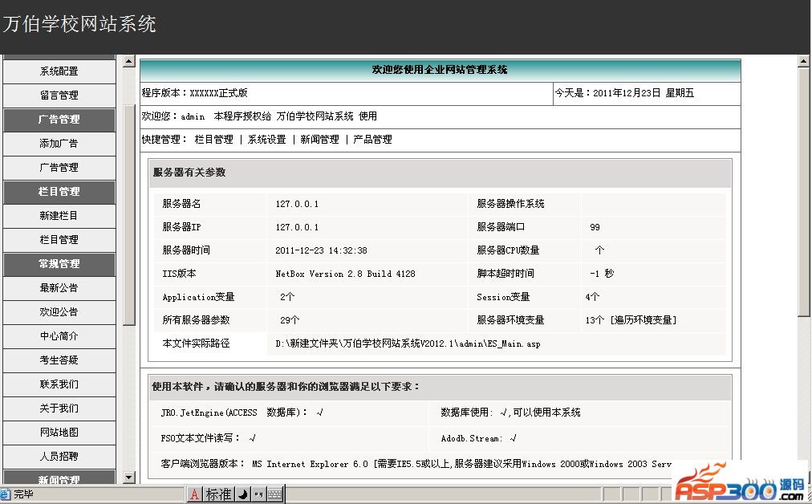Click the server port value 99
Screen dimensions: 812x504
point(595,227)
